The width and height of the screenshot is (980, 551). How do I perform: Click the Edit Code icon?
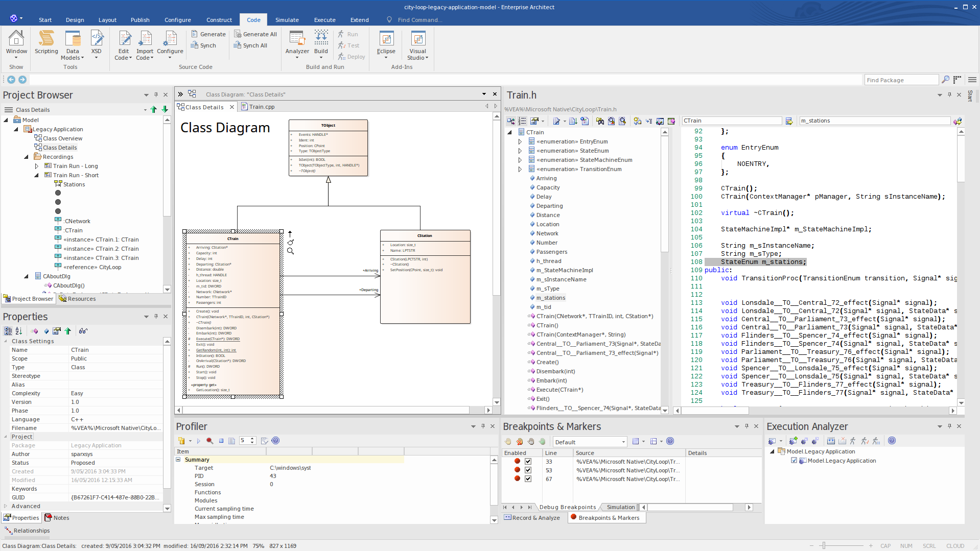124,45
